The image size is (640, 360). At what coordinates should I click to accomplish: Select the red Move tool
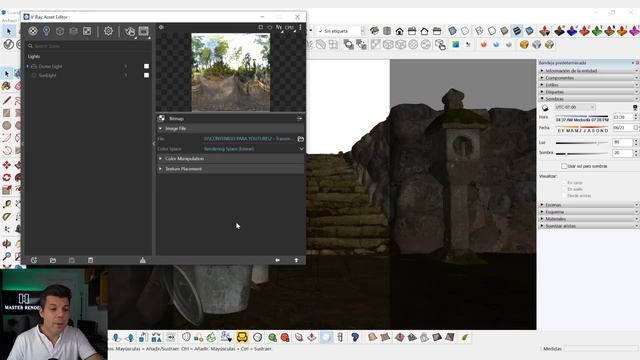[7, 165]
